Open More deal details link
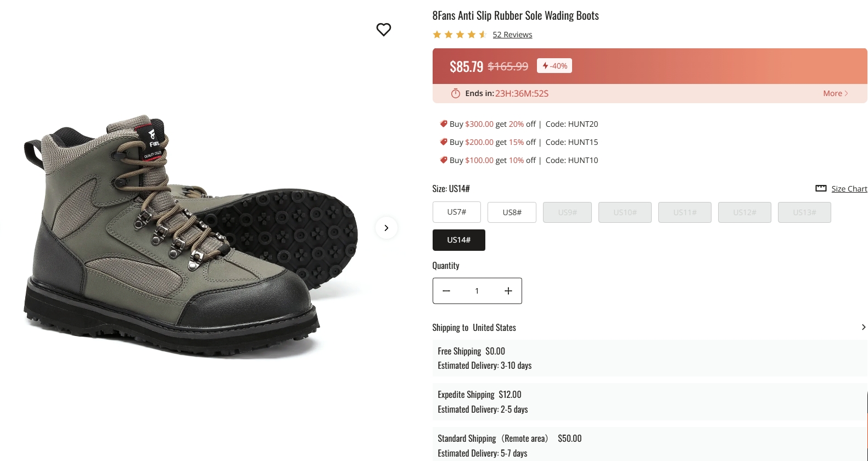 click(x=835, y=93)
